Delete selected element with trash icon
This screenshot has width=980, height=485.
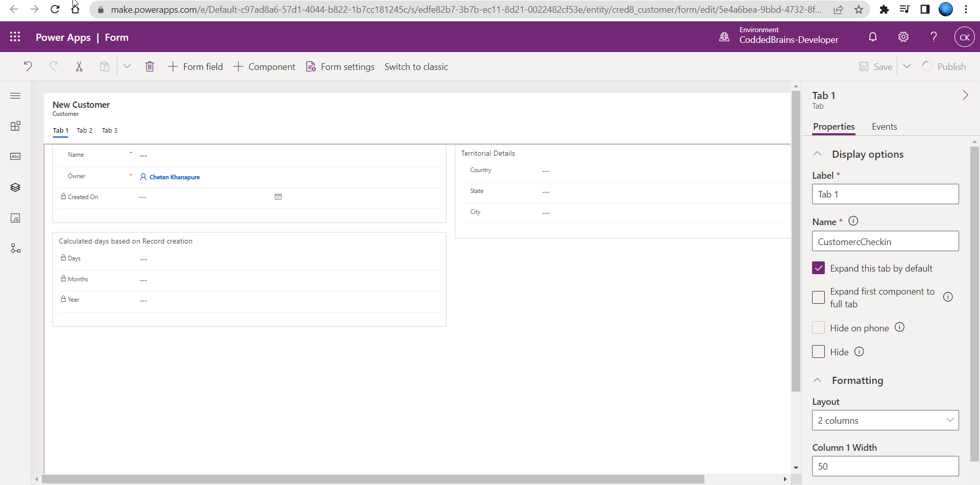150,66
